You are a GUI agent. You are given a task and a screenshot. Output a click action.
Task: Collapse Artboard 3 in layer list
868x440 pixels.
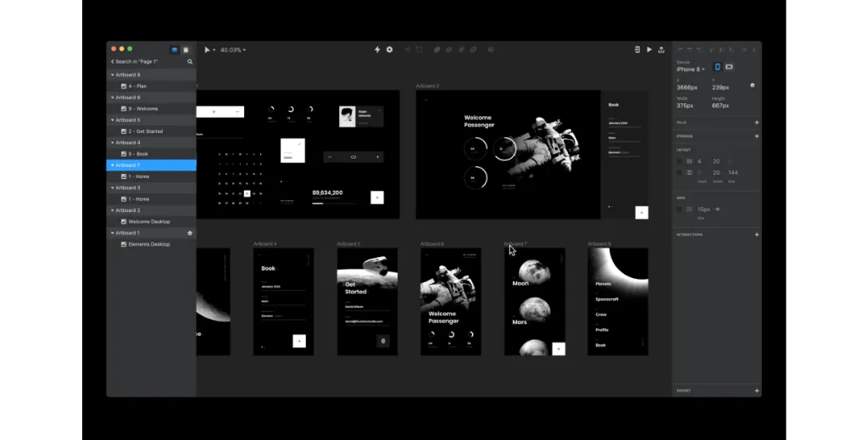click(113, 187)
